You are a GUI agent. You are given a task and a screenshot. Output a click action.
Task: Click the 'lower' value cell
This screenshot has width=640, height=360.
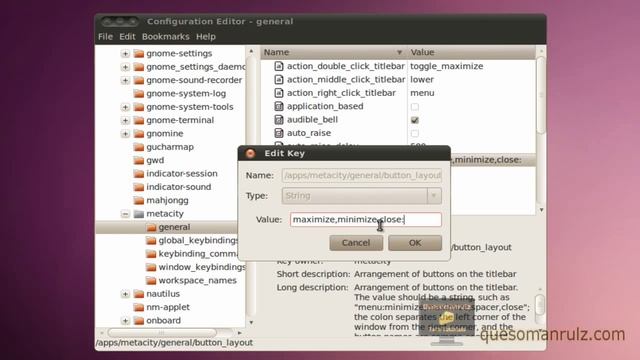[x=422, y=80]
